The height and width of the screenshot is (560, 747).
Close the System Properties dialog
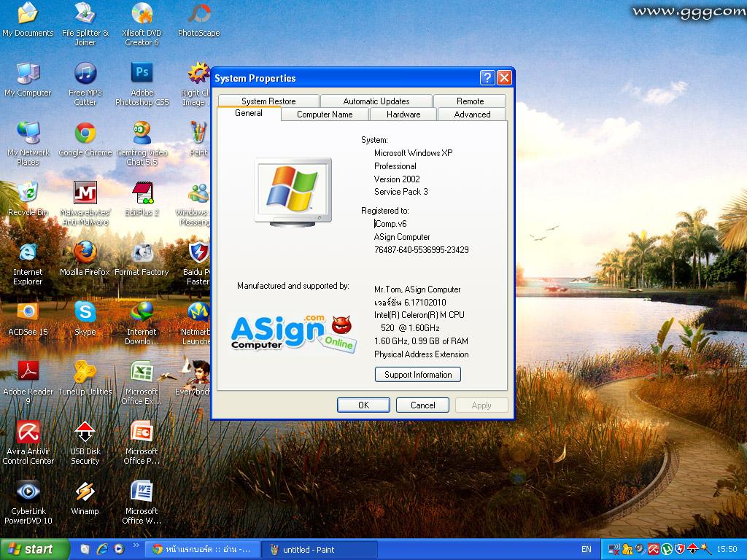[504, 77]
